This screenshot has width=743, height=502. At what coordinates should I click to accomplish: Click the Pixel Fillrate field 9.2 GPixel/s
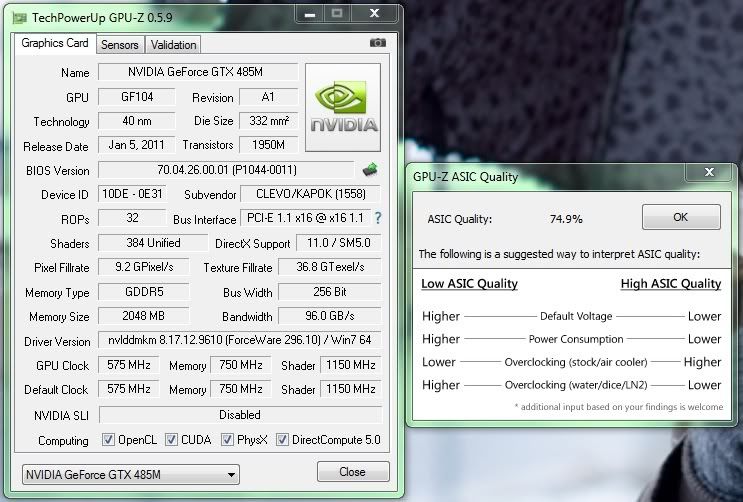click(144, 267)
